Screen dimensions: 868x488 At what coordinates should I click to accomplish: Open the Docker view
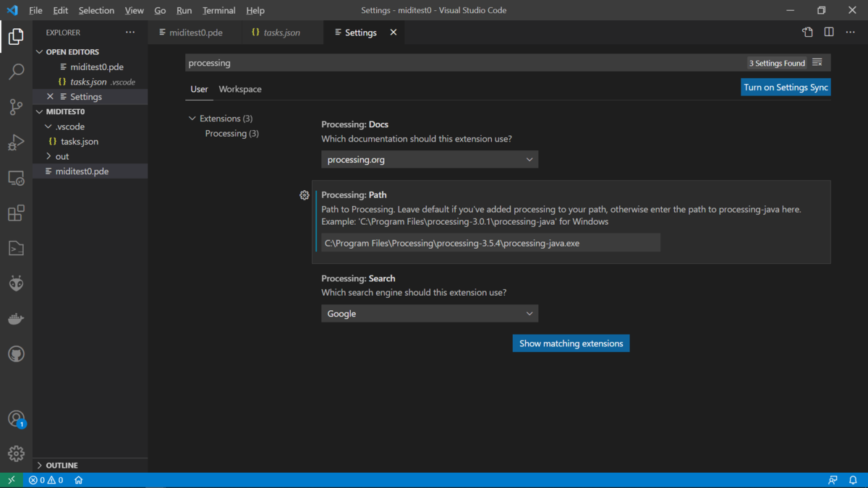click(x=16, y=319)
